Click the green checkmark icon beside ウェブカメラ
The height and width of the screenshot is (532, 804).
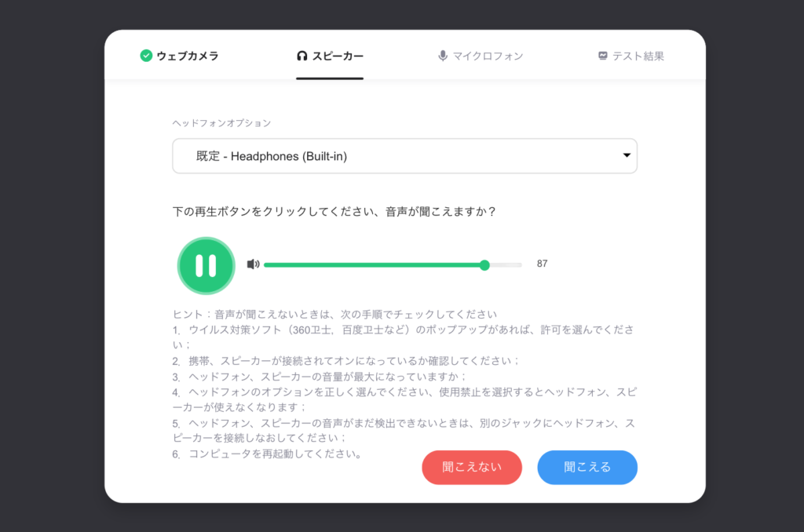point(145,56)
